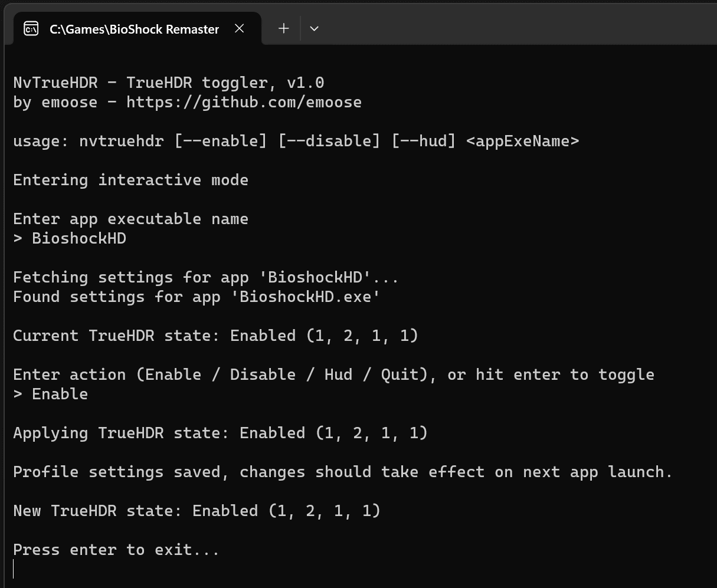Click the 'Profile settings saved' message
717x588 pixels.
click(343, 472)
